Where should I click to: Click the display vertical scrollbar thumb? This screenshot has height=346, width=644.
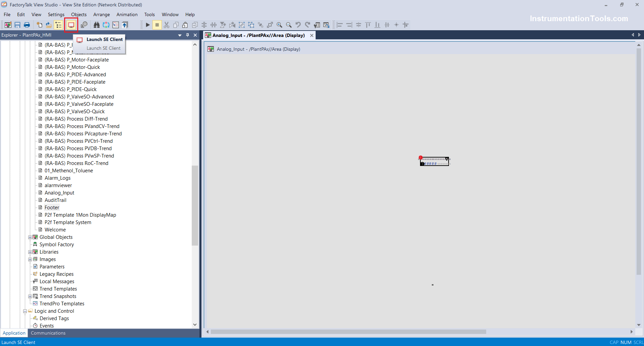pos(639,162)
